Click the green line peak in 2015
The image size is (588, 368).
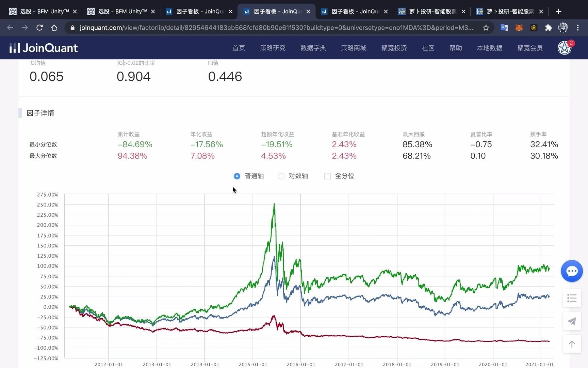click(x=274, y=204)
